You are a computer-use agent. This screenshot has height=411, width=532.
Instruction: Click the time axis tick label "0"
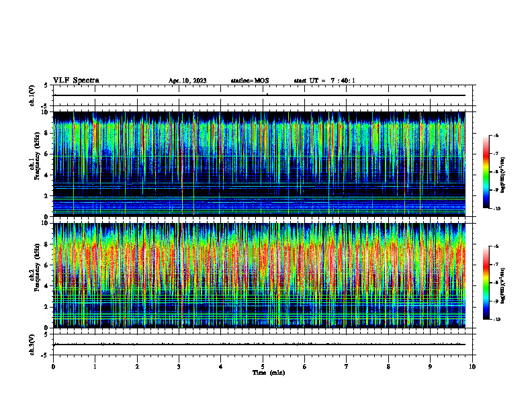pos(53,367)
